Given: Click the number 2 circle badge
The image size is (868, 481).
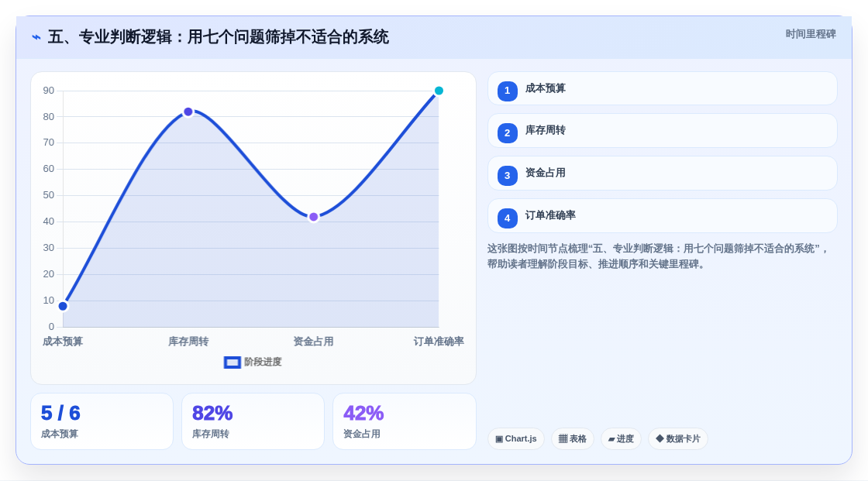Looking at the screenshot, I should pyautogui.click(x=507, y=133).
